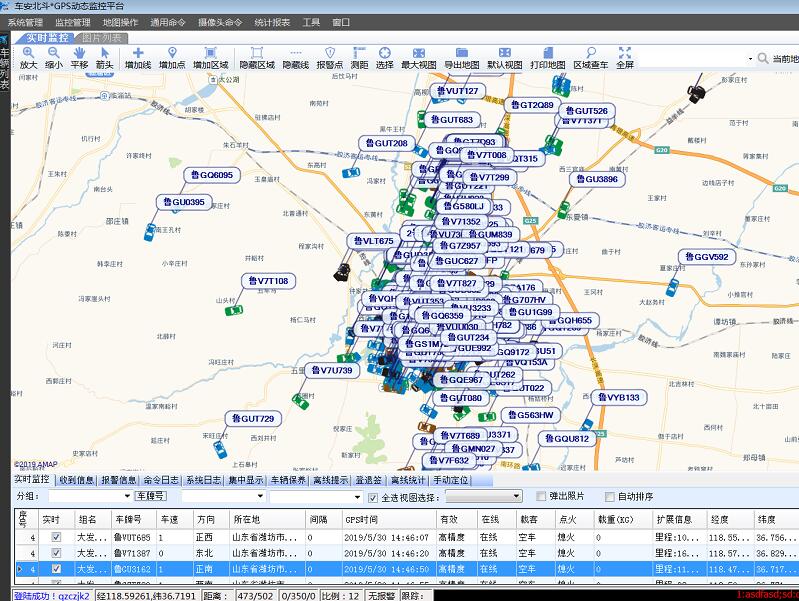This screenshot has width=799, height=601.
Task: Click the 全屏 fullscreen icon
Action: pos(625,58)
